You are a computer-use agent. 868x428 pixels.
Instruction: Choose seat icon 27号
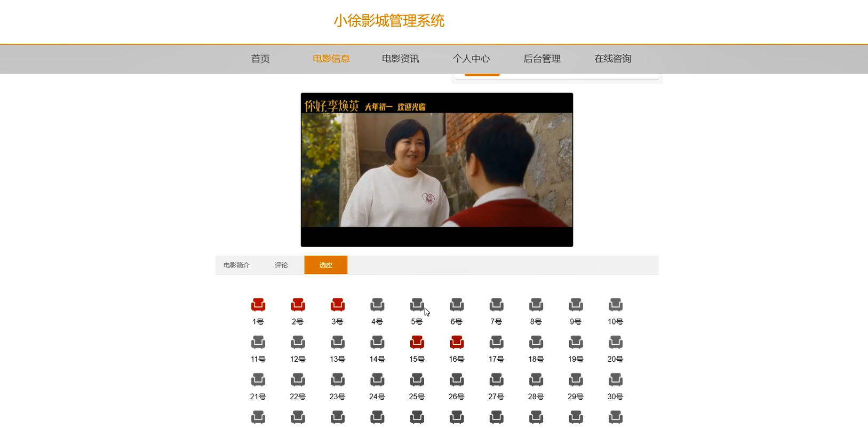pyautogui.click(x=496, y=379)
